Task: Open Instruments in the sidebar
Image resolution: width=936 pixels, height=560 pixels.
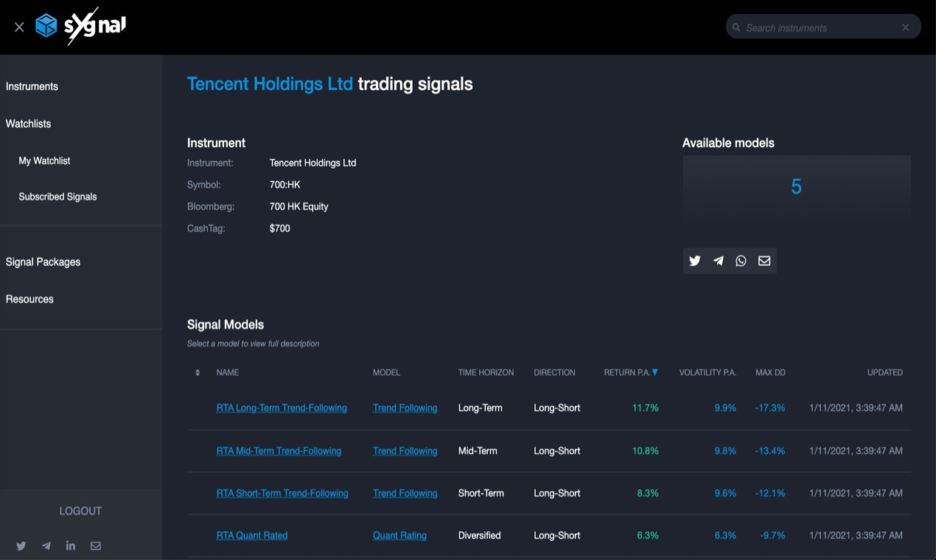Action: coord(32,86)
